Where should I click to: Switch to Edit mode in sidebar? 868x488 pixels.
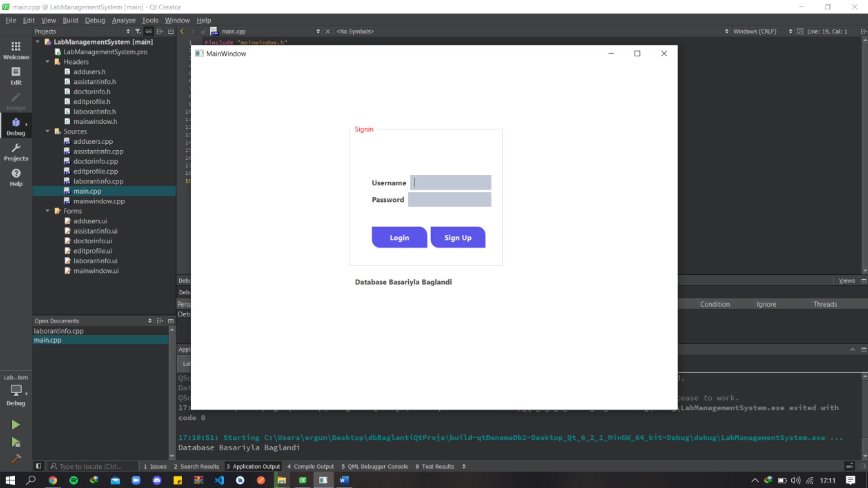click(16, 76)
